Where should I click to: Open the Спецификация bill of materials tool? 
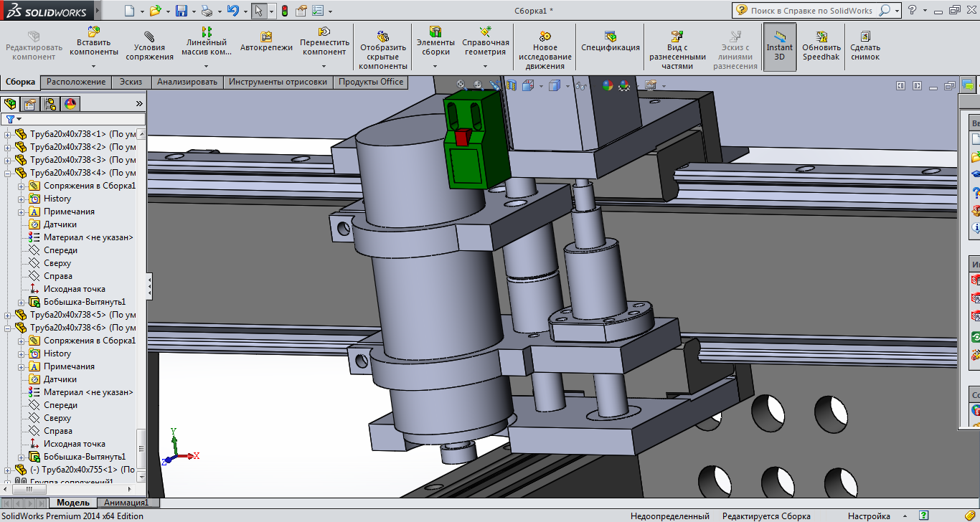coord(611,37)
